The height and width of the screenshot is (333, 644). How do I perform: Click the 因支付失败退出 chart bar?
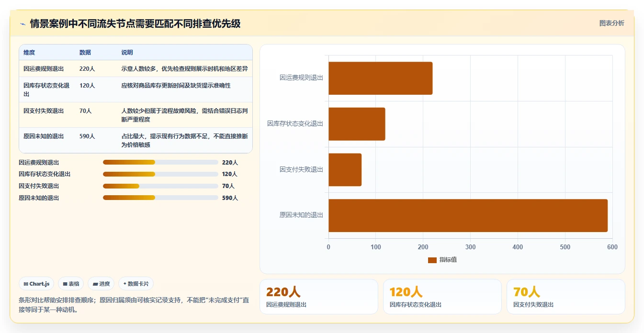click(x=345, y=170)
